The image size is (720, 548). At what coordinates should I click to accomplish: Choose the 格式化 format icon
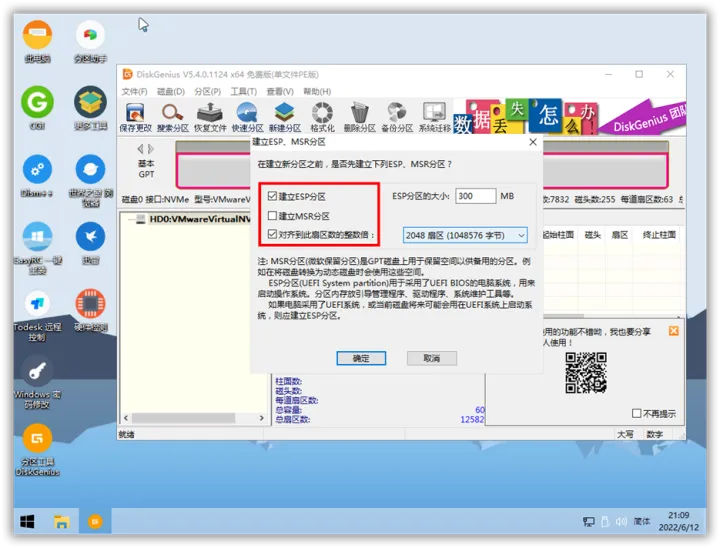coord(322,118)
